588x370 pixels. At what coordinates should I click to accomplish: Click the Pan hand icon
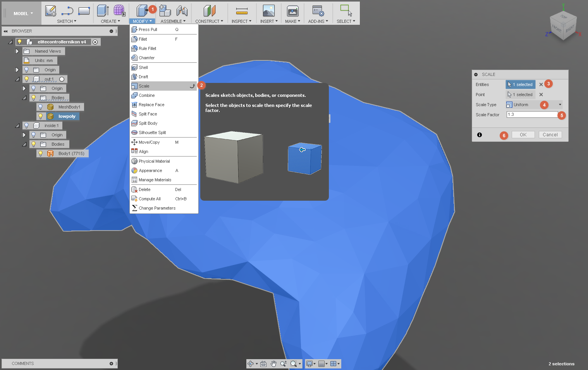[x=273, y=364]
